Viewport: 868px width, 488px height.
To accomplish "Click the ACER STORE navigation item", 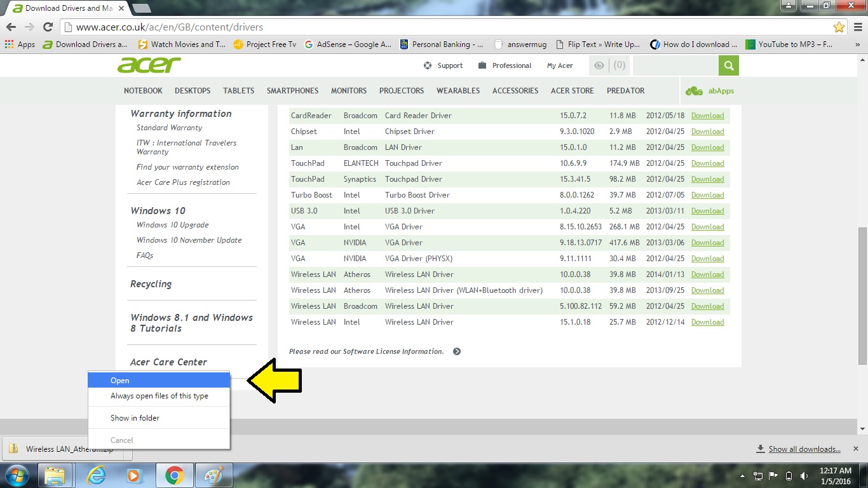I will [x=573, y=91].
